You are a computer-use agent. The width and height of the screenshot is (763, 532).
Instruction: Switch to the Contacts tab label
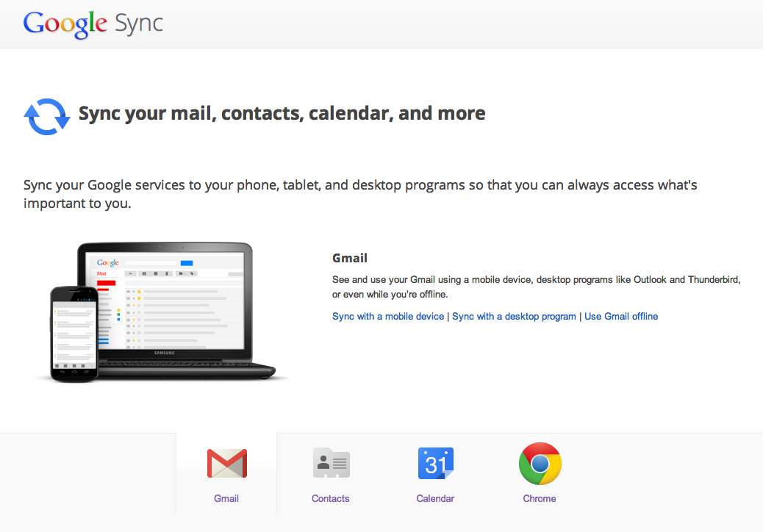tap(330, 498)
